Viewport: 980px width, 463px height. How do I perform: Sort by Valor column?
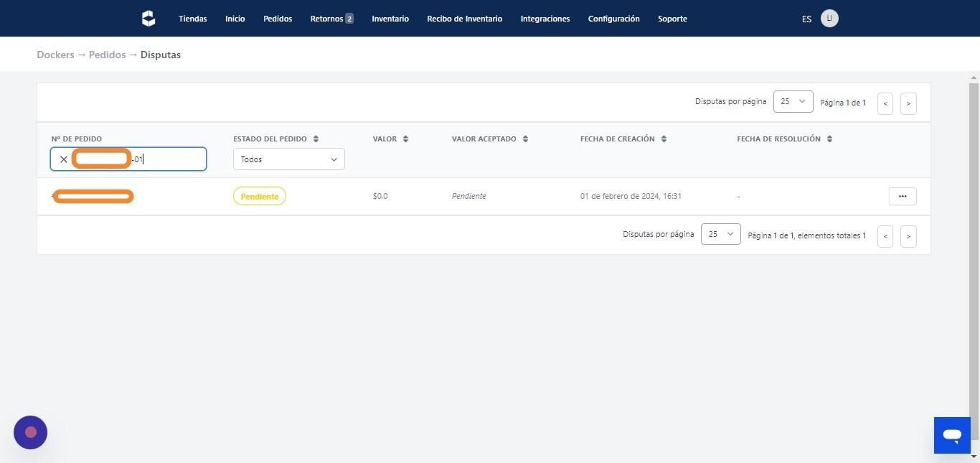click(405, 139)
